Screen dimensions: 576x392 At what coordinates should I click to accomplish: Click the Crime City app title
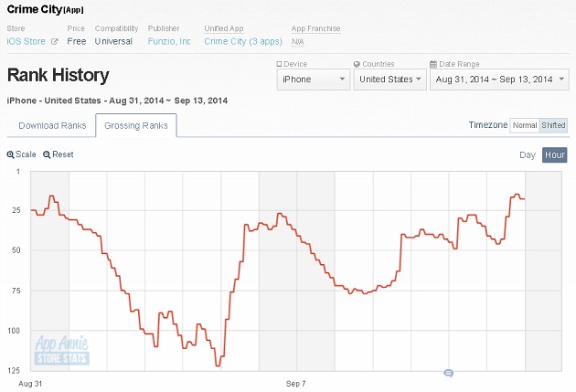[x=35, y=9]
